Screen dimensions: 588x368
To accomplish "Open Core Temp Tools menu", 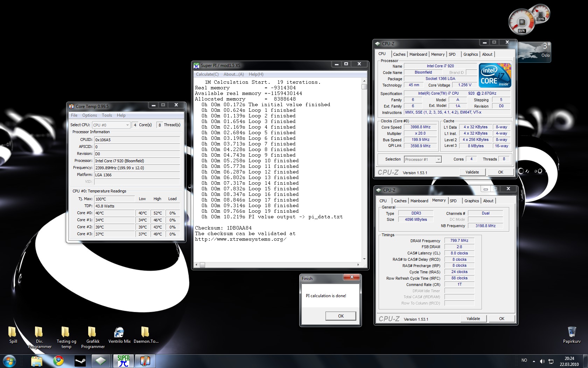I will 107,115.
